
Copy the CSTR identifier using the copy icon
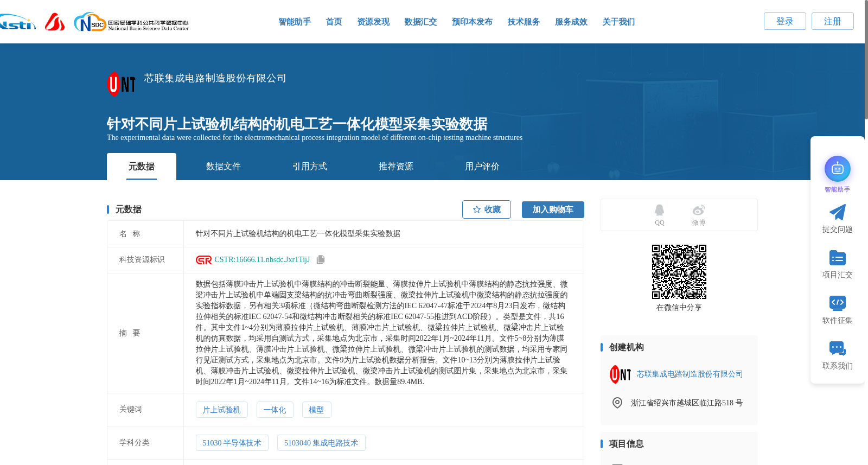pos(321,260)
